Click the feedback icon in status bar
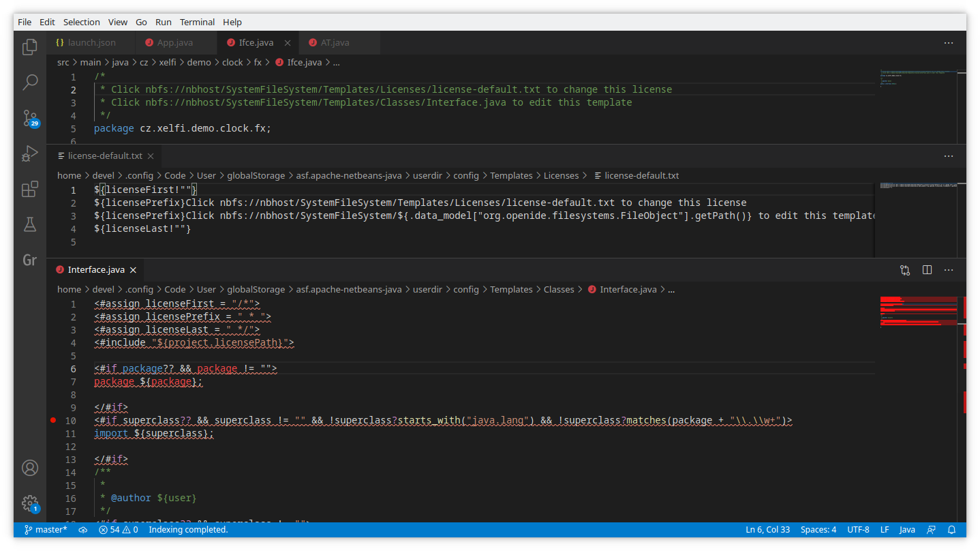The width and height of the screenshot is (980, 551). [932, 530]
